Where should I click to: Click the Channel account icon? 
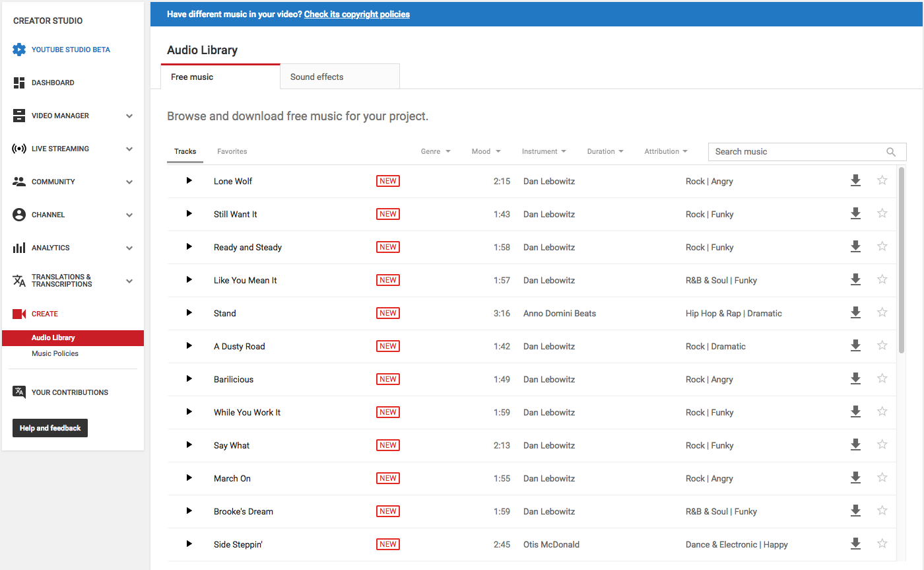click(x=19, y=215)
